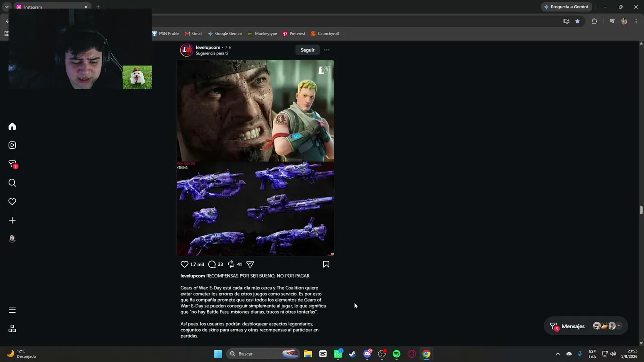Open Steam from taskbar
This screenshot has width=644, height=362.
click(352, 354)
